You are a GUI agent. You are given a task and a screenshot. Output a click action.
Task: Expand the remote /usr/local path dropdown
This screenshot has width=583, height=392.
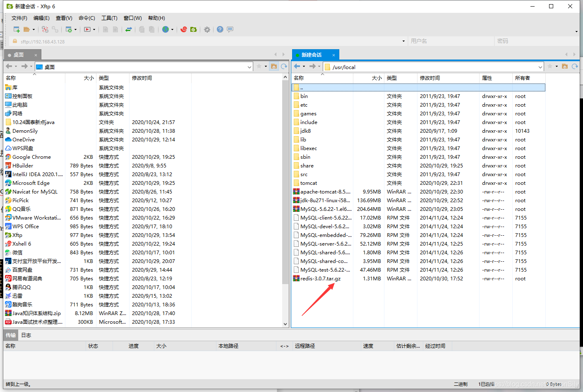[x=540, y=67]
